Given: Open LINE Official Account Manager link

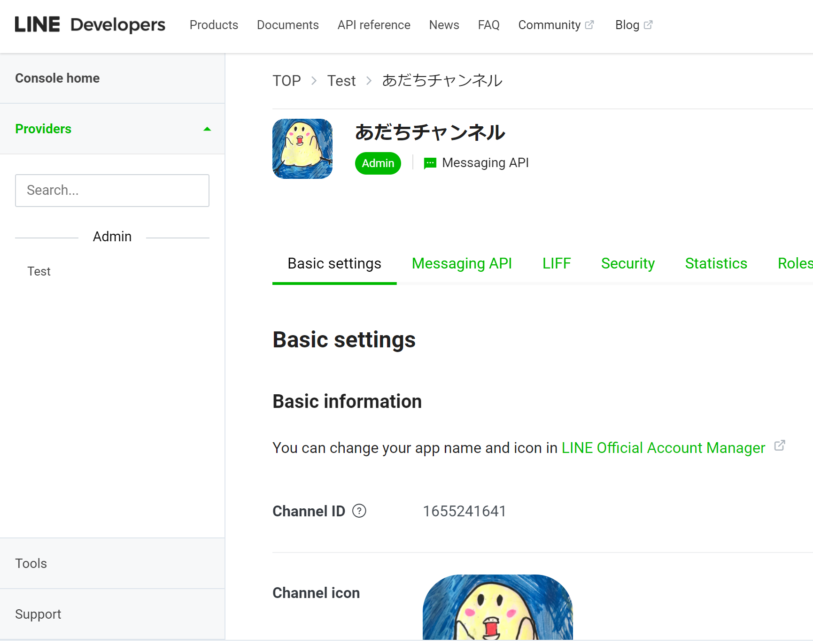Looking at the screenshot, I should point(663,448).
